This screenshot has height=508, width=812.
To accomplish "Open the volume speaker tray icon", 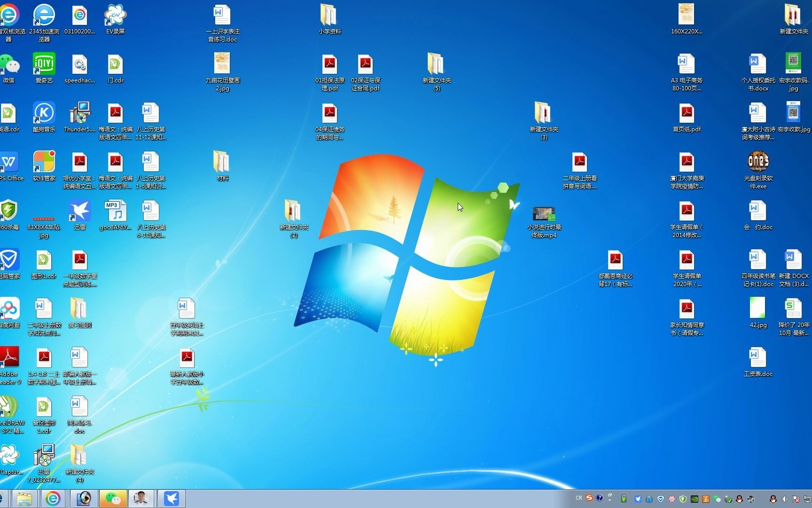I will 785,499.
